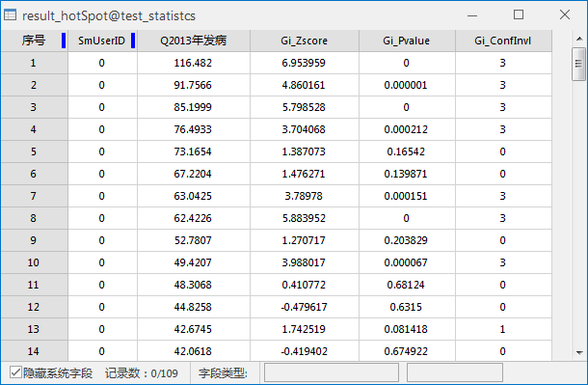The width and height of the screenshot is (588, 385).
Task: Click the first empty field type box
Action: [x=332, y=372]
